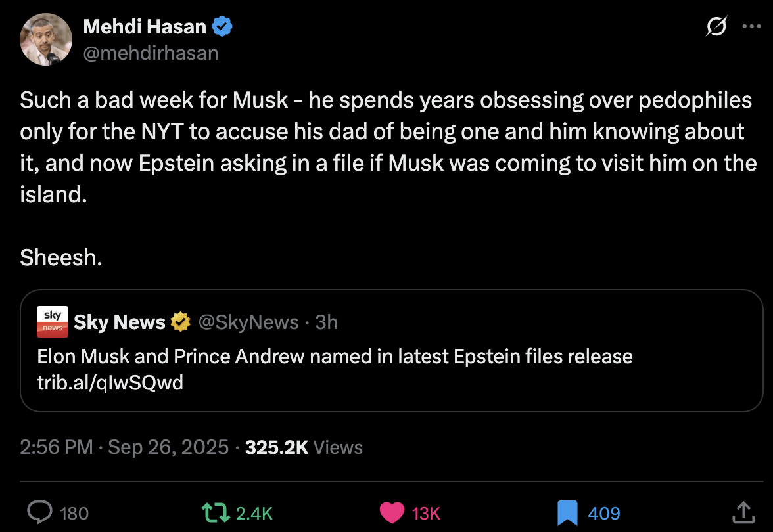The image size is (773, 532).
Task: Click the Sky News gold verified badge
Action: pos(180,322)
